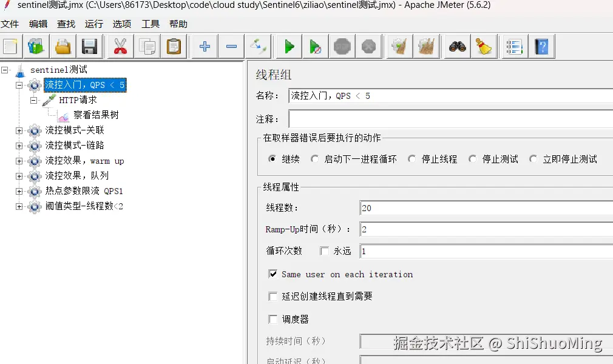Select the 停止测试 radio option
This screenshot has height=364, width=613.
[x=473, y=159]
